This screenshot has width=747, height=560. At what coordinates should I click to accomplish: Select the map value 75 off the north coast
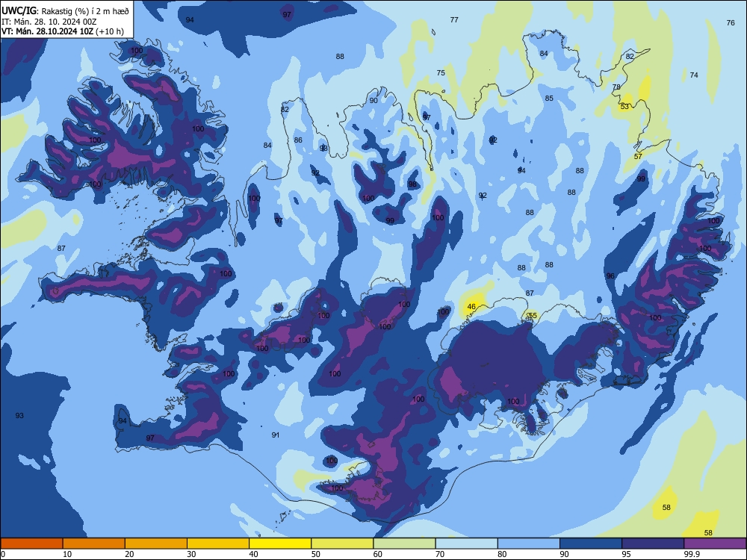441,73
